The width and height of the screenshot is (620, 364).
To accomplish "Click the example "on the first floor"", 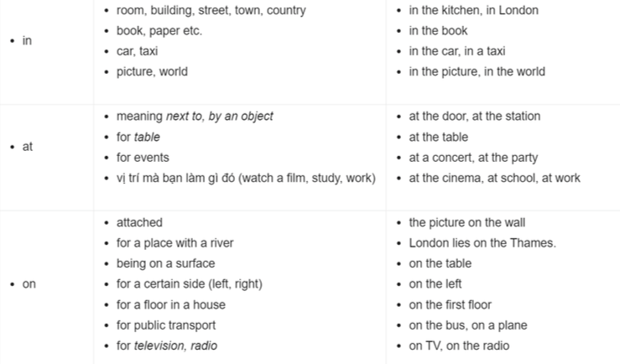I will pyautogui.click(x=450, y=304).
